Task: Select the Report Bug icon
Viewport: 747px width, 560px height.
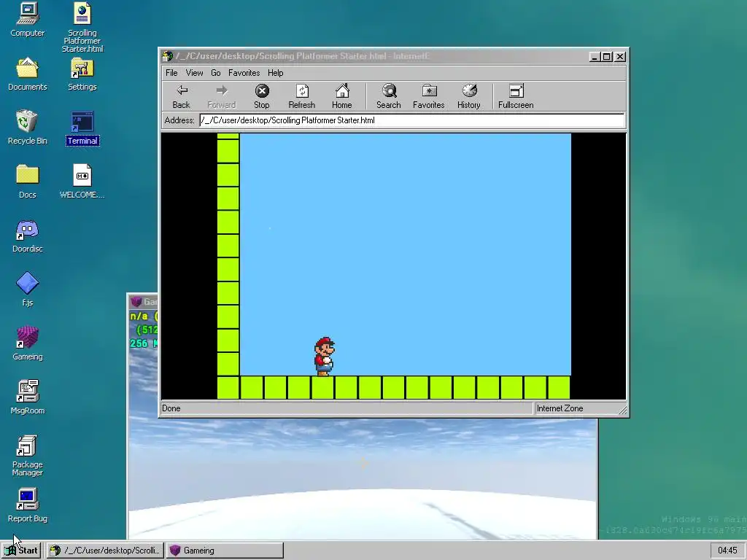Action: 28,506
